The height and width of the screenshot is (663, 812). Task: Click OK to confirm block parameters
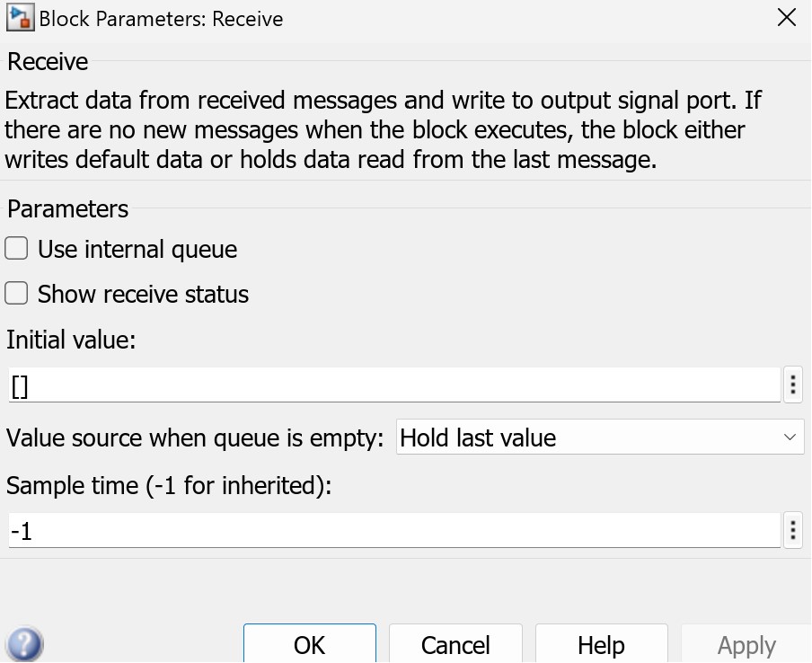click(309, 644)
